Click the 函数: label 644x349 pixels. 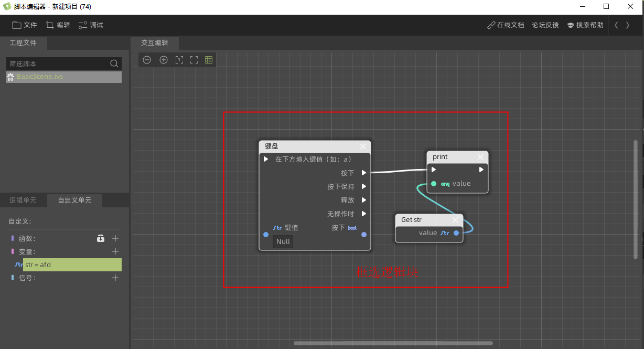tap(27, 238)
